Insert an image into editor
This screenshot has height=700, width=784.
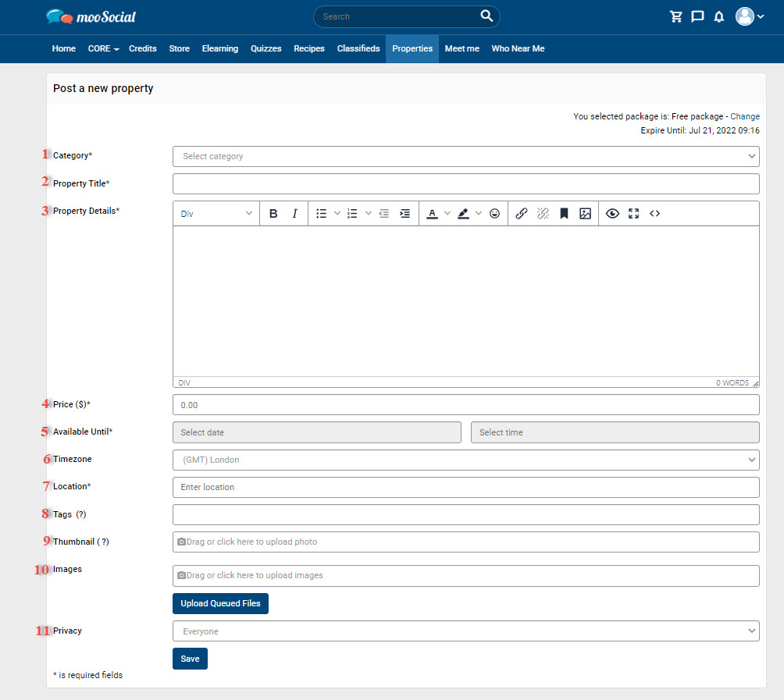(x=585, y=213)
